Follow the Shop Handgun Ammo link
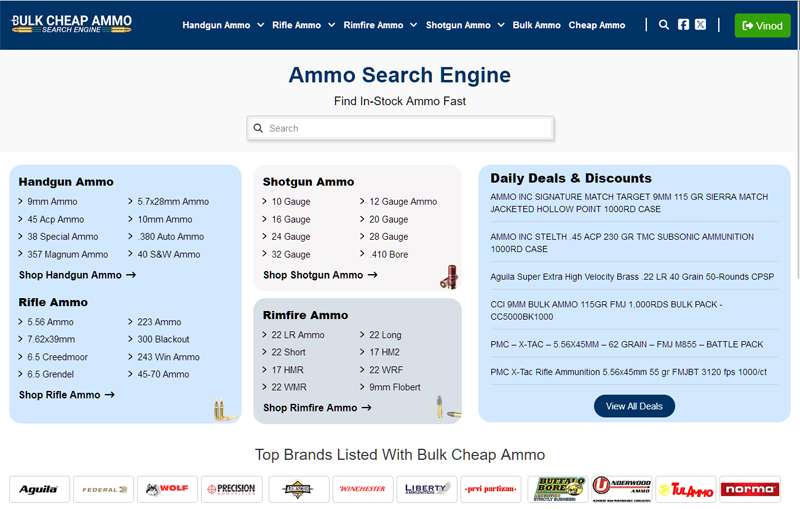800x509 pixels. 78,275
